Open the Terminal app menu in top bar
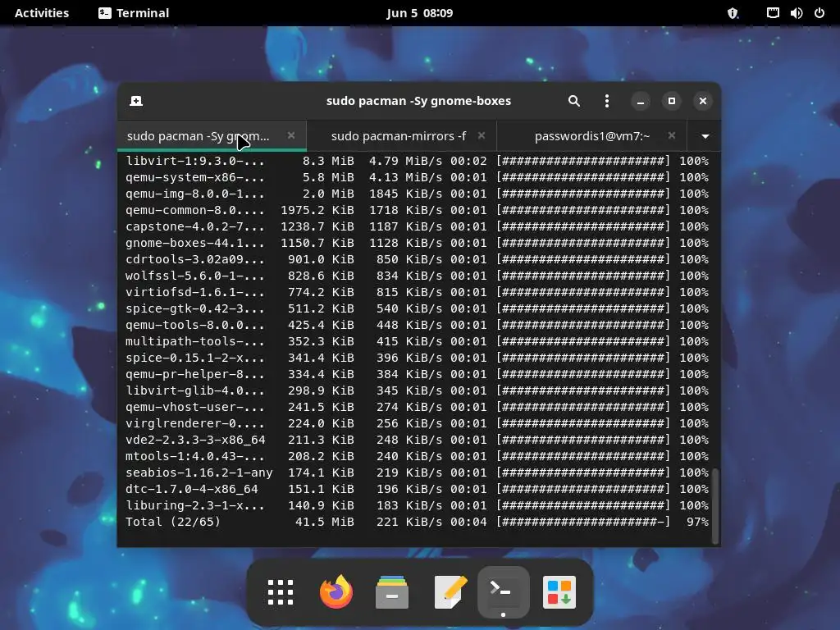The height and width of the screenshot is (630, 840). click(134, 13)
